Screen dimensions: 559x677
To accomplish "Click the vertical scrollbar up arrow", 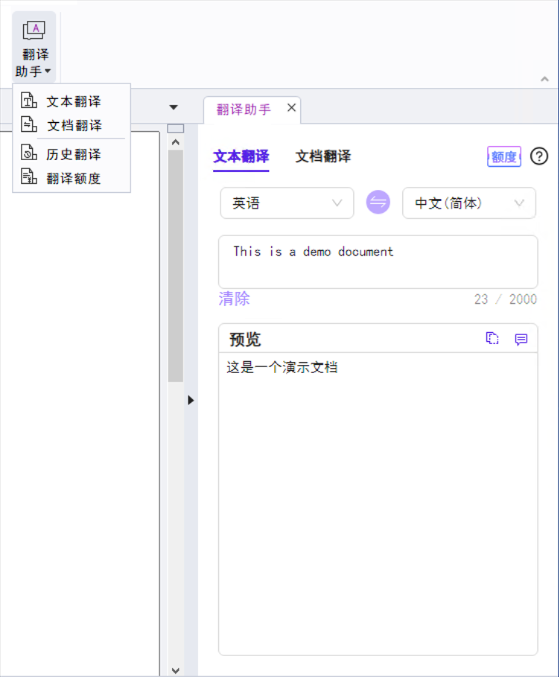I will pyautogui.click(x=176, y=142).
